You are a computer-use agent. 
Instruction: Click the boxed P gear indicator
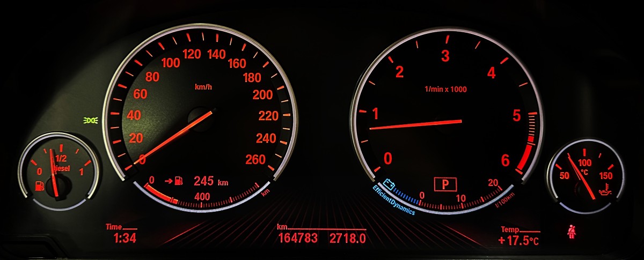tap(445, 185)
